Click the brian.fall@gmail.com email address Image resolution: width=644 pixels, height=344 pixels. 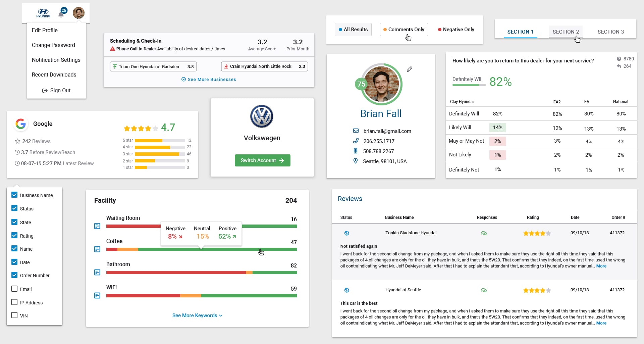pyautogui.click(x=387, y=131)
